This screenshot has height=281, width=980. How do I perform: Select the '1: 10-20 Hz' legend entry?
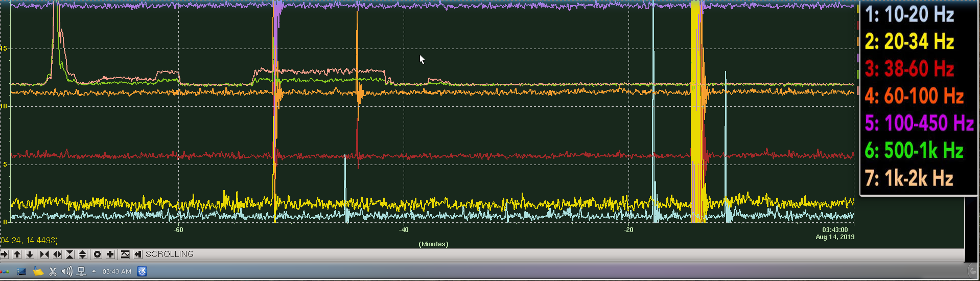[x=909, y=14]
